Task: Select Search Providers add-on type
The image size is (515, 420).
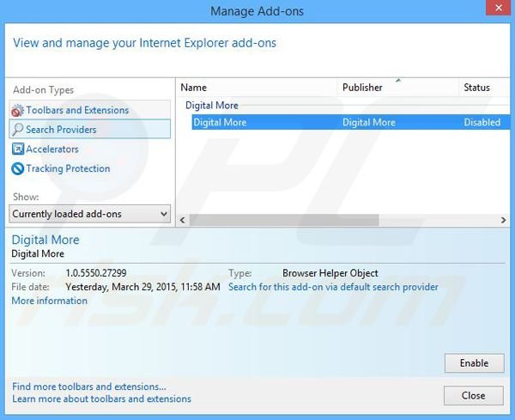Action: coord(89,129)
